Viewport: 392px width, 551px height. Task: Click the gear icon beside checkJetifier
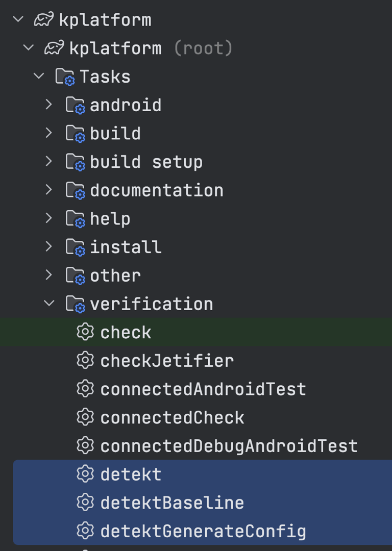[85, 361]
